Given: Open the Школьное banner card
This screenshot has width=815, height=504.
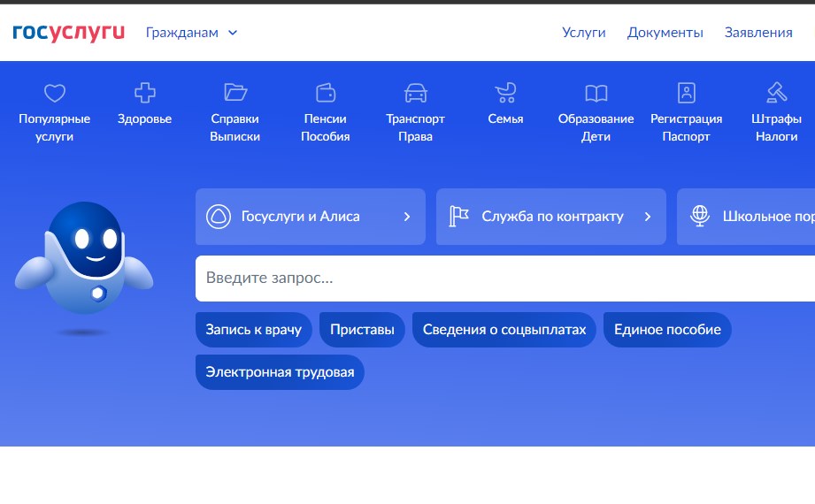Looking at the screenshot, I should click(746, 217).
